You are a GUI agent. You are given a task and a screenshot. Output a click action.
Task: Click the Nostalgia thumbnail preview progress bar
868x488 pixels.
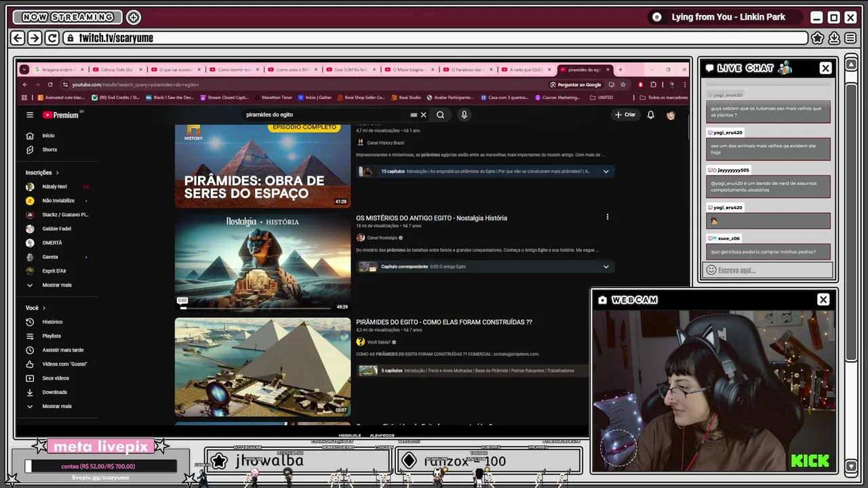256,308
